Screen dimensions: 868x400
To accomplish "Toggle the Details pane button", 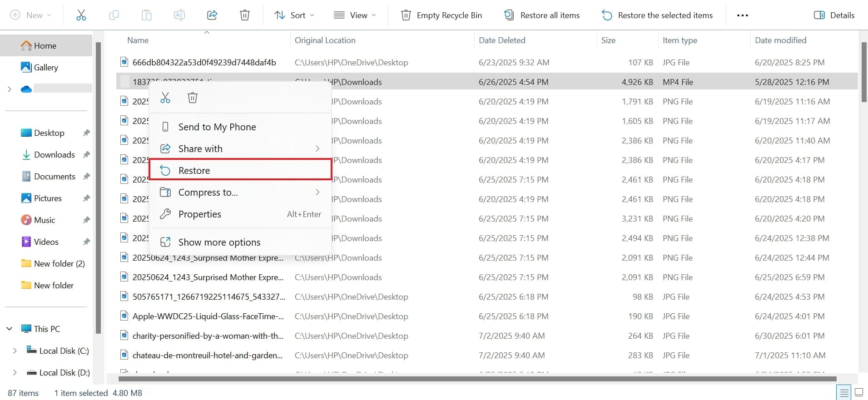I will [x=834, y=15].
